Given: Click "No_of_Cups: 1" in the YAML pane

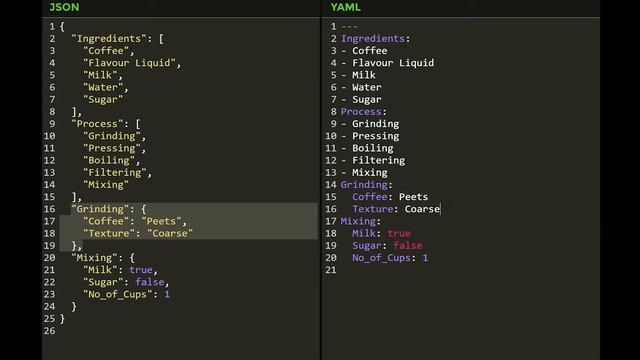Looking at the screenshot, I should click(x=390, y=258).
